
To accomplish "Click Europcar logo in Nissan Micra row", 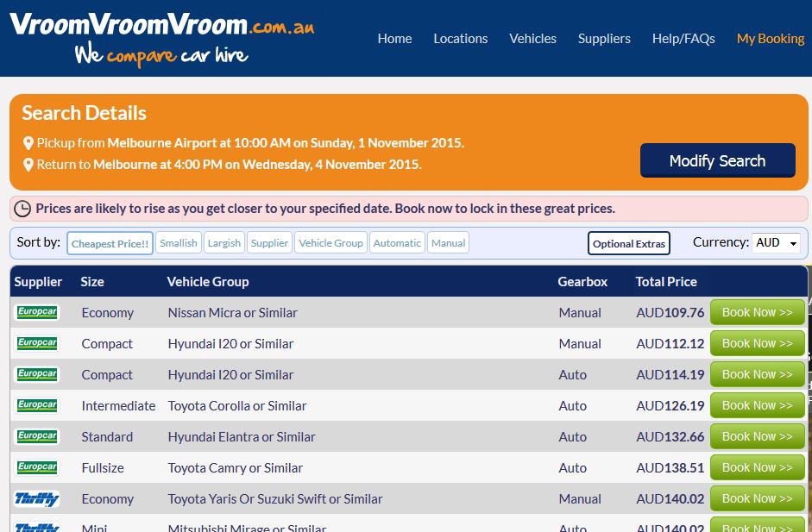I will [37, 312].
